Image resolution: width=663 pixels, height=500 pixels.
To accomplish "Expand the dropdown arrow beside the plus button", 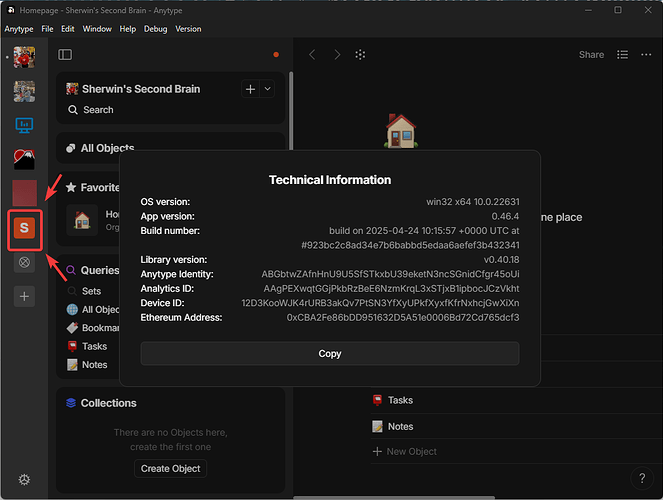I will [x=267, y=89].
